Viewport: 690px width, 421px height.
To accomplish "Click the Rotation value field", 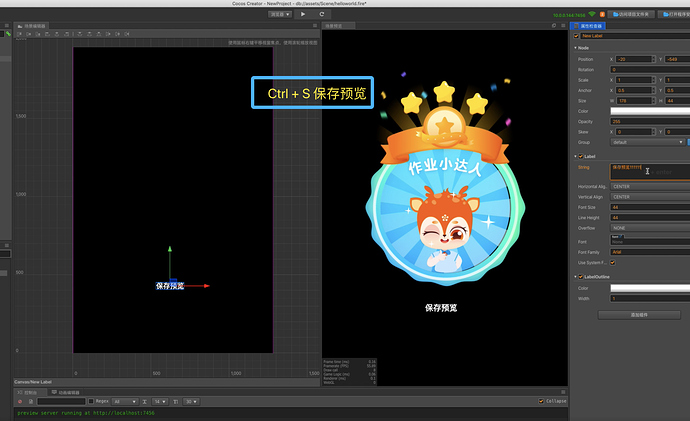I will pyautogui.click(x=650, y=70).
